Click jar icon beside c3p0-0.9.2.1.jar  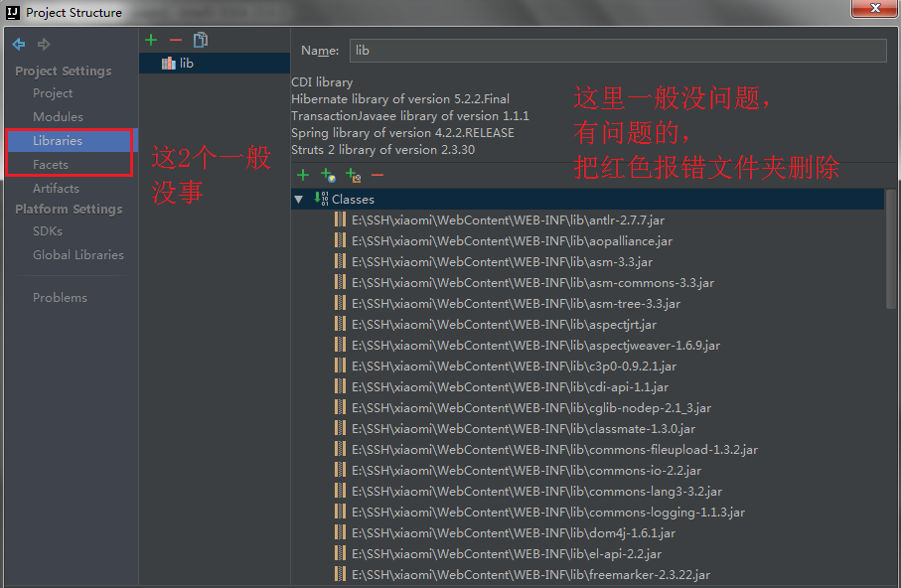pos(340,366)
